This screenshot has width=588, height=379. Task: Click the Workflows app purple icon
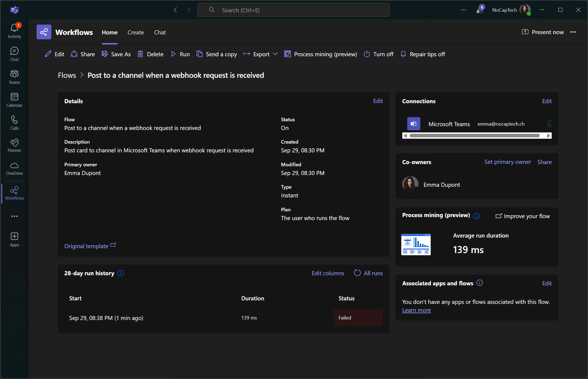coord(44,32)
